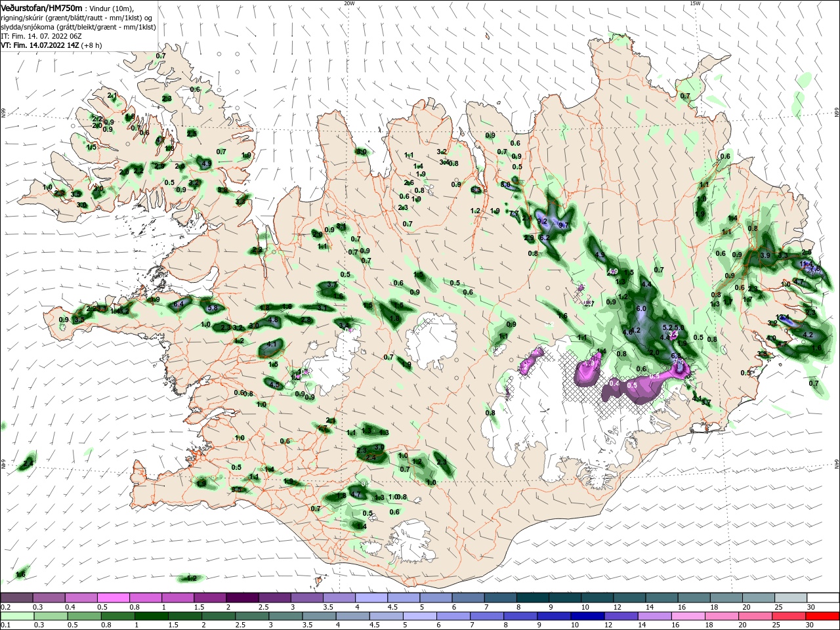Click the dusky purple 0.2–0.3 snow legend swatch
Screen dimensions: 840x630
pyautogui.click(x=16, y=598)
